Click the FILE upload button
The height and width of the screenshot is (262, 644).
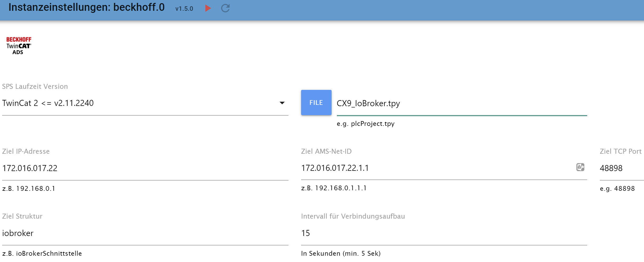(316, 102)
